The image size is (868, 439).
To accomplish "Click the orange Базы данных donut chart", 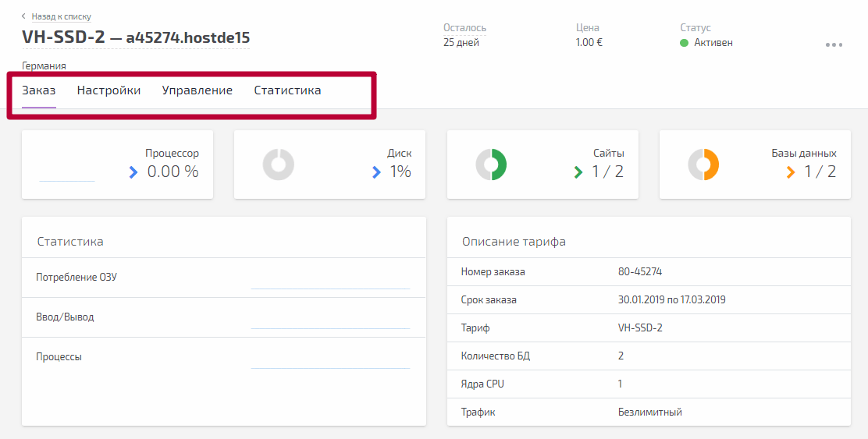I will (703, 165).
